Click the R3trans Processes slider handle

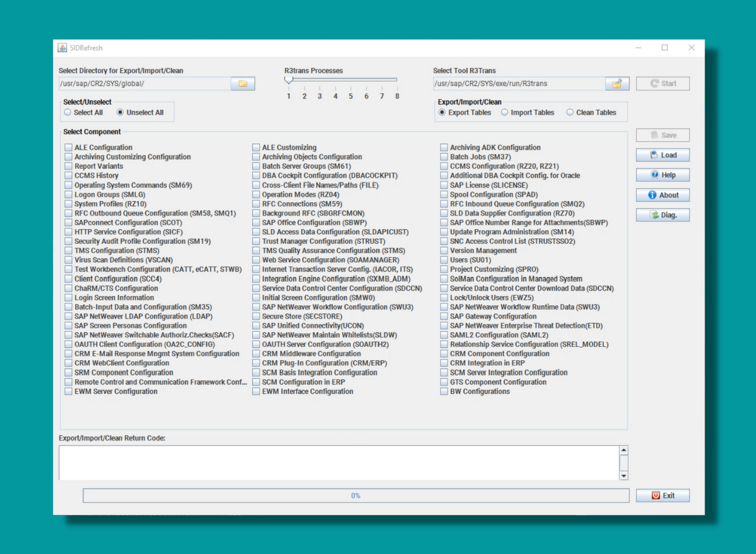[x=289, y=80]
